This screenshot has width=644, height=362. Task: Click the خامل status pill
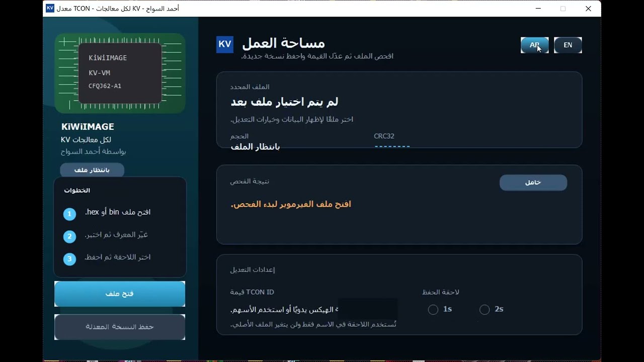pos(533,183)
